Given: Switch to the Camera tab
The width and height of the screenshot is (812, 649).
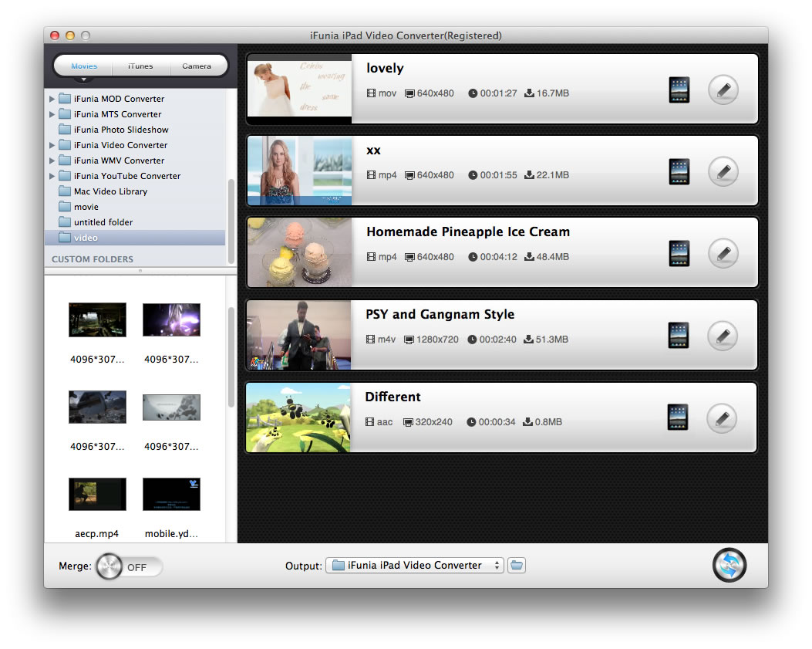Looking at the screenshot, I should coord(197,66).
